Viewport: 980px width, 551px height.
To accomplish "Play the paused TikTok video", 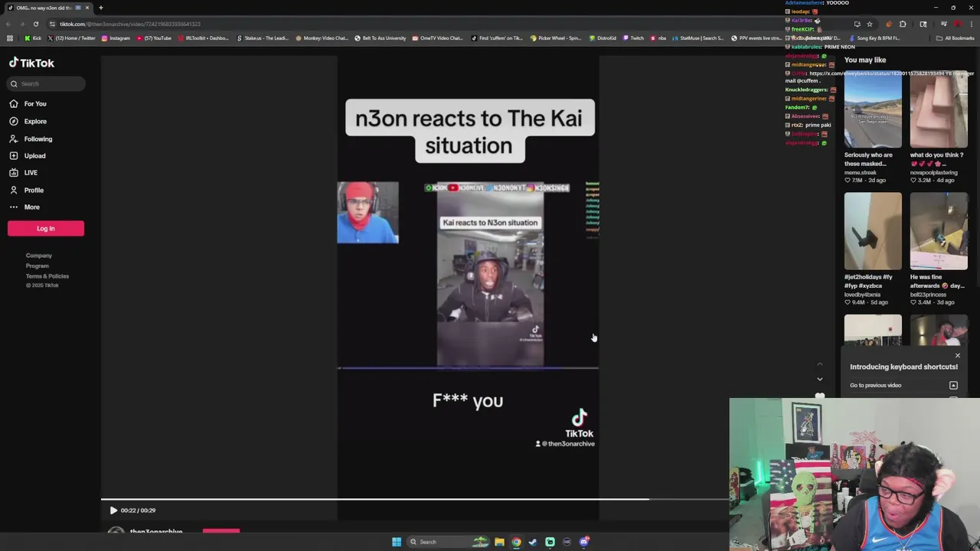I will coord(113,510).
